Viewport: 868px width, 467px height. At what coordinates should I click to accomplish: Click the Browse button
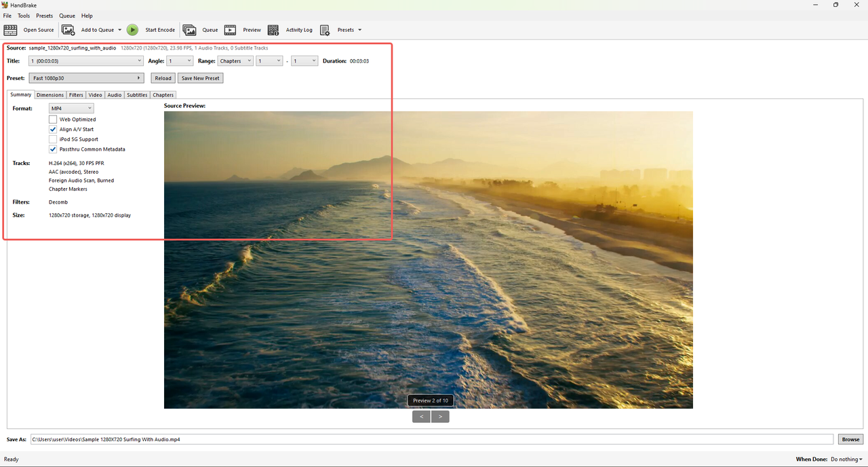(851, 439)
